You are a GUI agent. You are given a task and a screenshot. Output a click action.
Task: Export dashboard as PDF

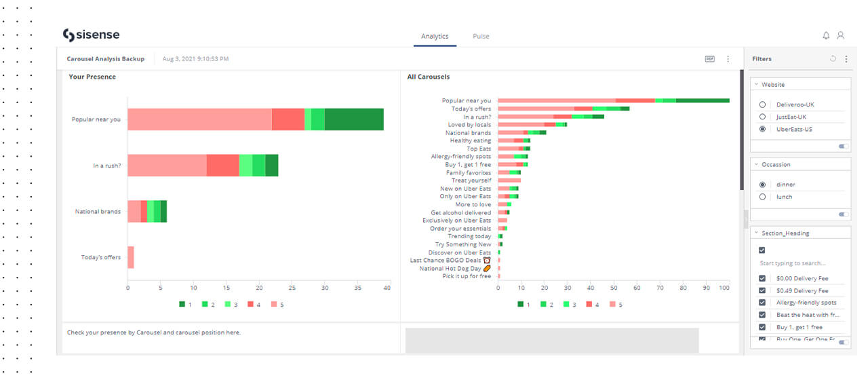pos(710,59)
